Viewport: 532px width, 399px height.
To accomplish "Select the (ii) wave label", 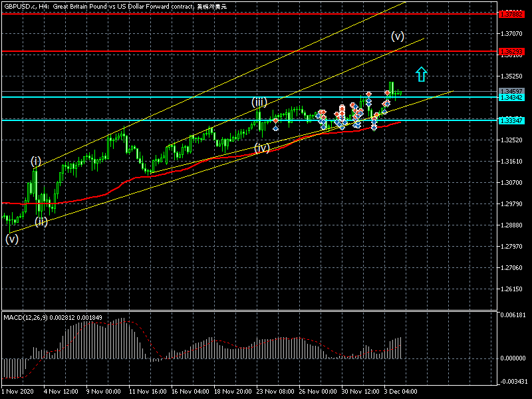I will point(41,221).
